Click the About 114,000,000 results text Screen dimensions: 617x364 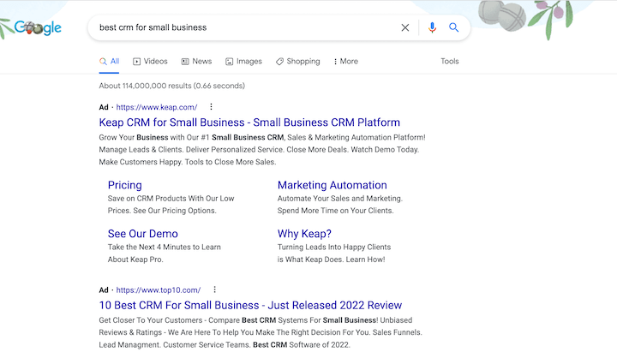click(x=172, y=86)
